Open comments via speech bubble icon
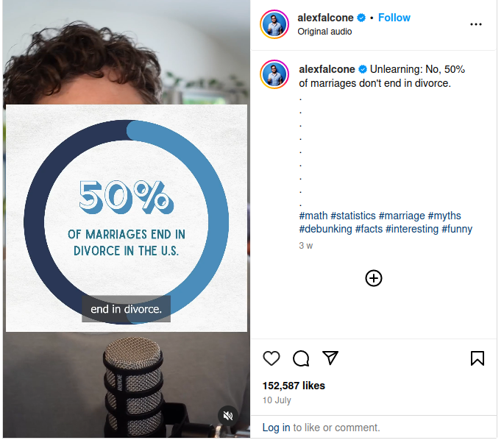The image size is (504, 443). [x=301, y=358]
